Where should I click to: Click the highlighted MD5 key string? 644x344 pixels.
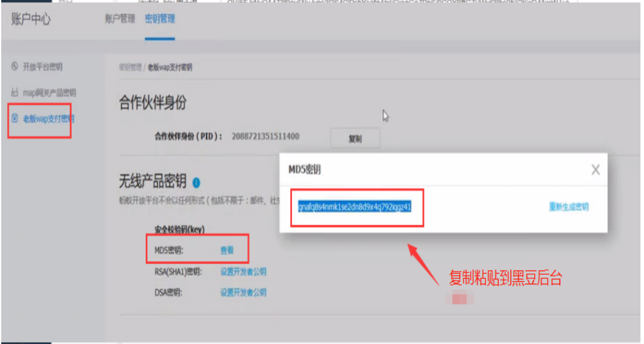[355, 207]
